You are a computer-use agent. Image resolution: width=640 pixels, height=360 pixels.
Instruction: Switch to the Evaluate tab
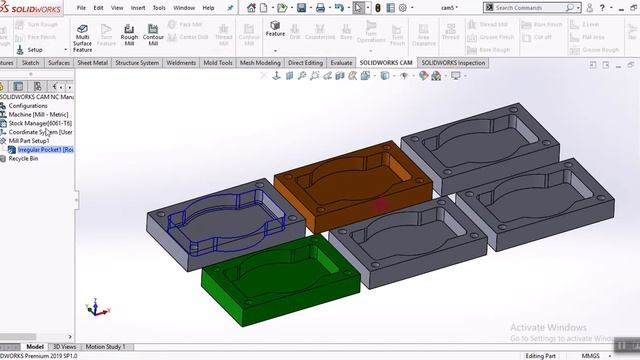tap(341, 62)
